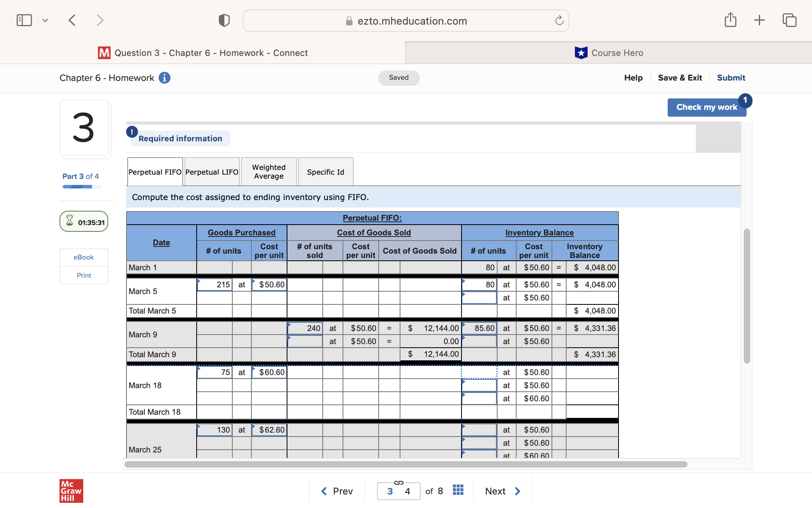Click the privacy shield icon in Safari toolbar
Image resolution: width=812 pixels, height=508 pixels.
[224, 20]
